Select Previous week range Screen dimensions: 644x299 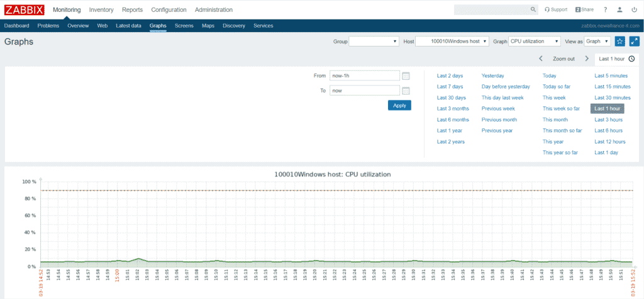click(498, 109)
